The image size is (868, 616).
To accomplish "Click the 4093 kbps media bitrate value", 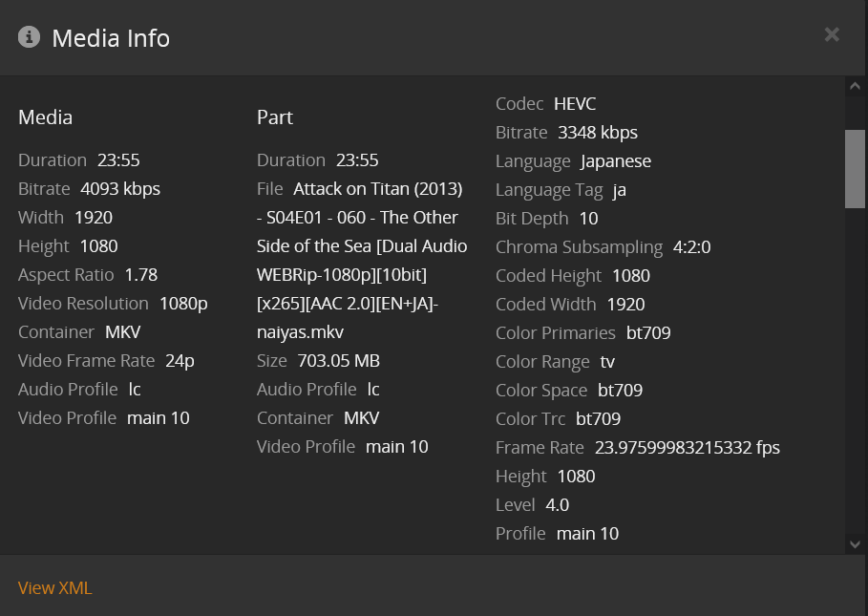I will (x=120, y=188).
